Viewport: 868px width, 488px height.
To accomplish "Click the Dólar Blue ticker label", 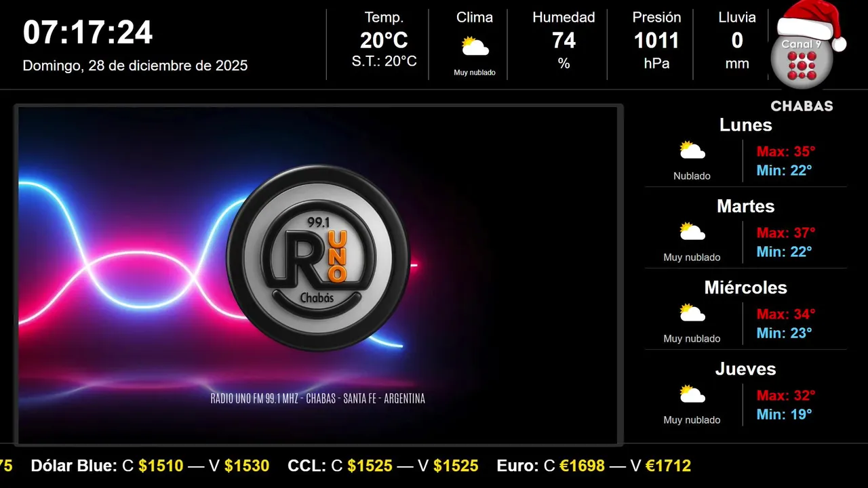I will (x=75, y=466).
